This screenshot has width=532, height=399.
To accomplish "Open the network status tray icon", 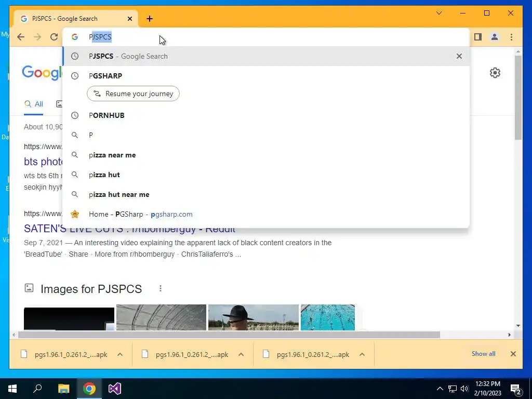I will click(x=453, y=389).
